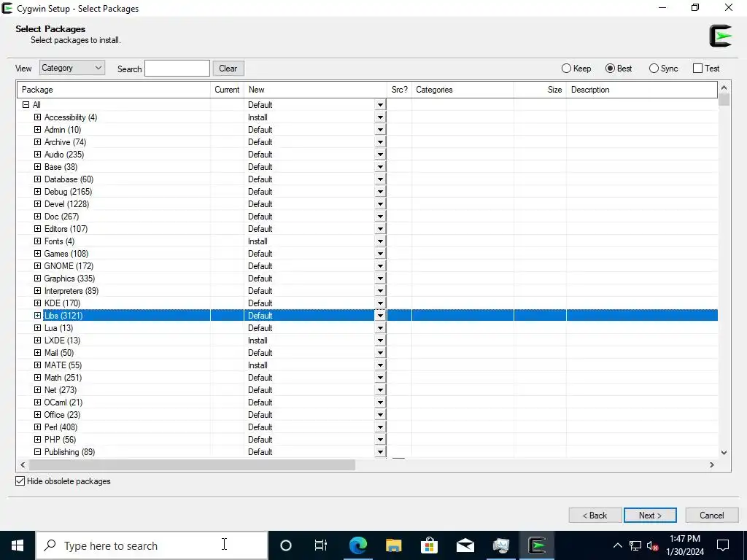
Task: Collapse the Publishing (89) category
Action: tap(37, 451)
